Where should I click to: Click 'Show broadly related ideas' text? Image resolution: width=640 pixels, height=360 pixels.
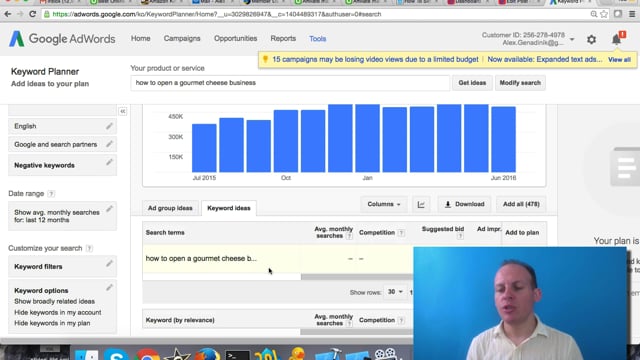55,301
